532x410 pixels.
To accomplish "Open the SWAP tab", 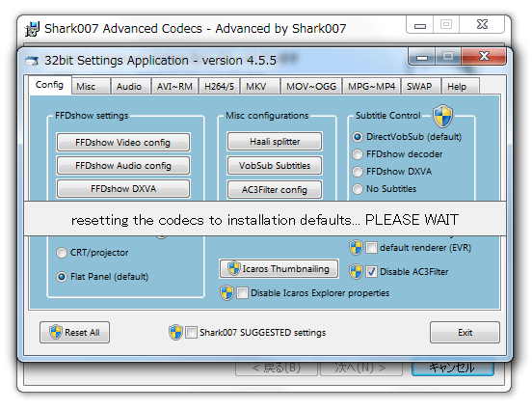I will pyautogui.click(x=421, y=86).
